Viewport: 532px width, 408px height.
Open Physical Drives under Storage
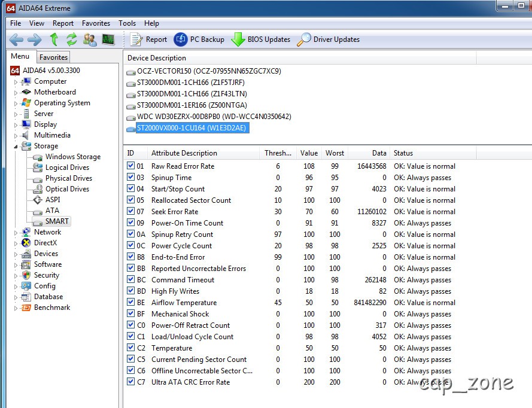(x=69, y=178)
